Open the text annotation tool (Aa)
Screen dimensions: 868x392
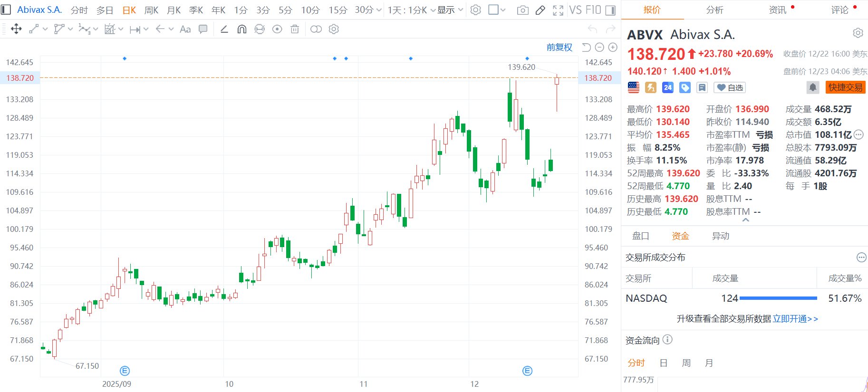pos(185,29)
